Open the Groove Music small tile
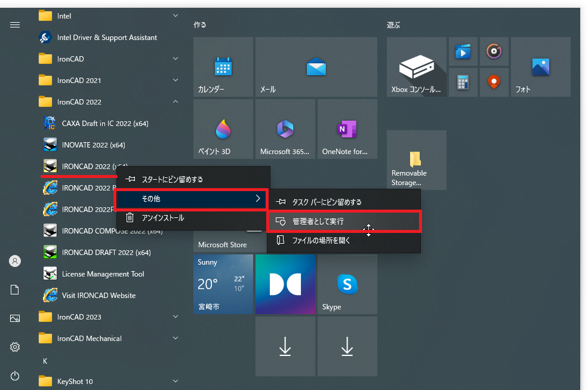This screenshot has height=390, width=588. click(x=494, y=51)
